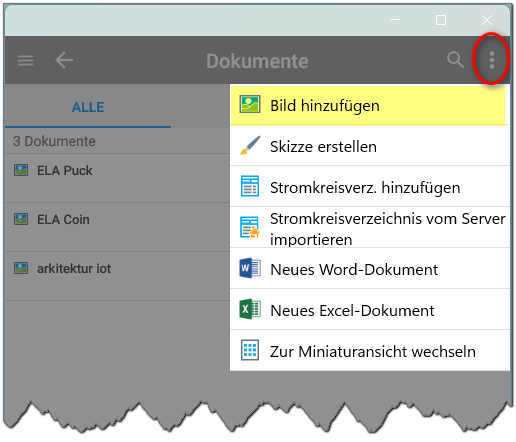
Task: Click the Stromkreisverz. hinzufügen table icon
Action: 250,186
